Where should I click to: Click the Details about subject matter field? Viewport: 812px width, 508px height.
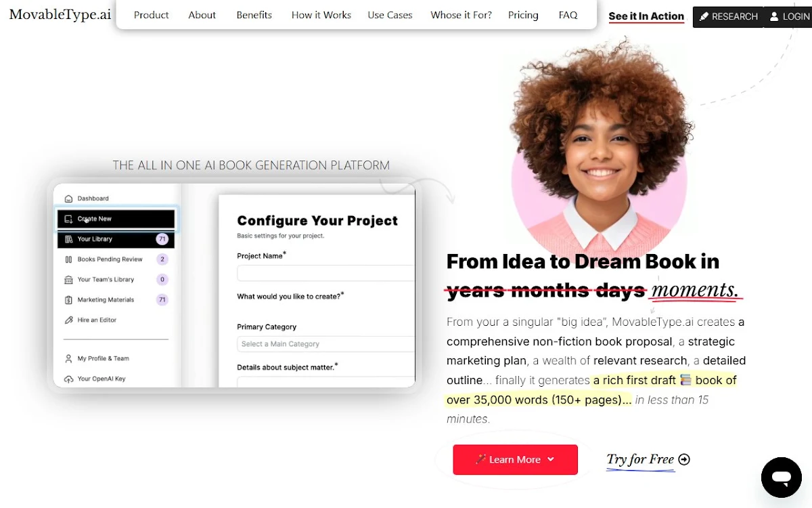[x=325, y=382]
